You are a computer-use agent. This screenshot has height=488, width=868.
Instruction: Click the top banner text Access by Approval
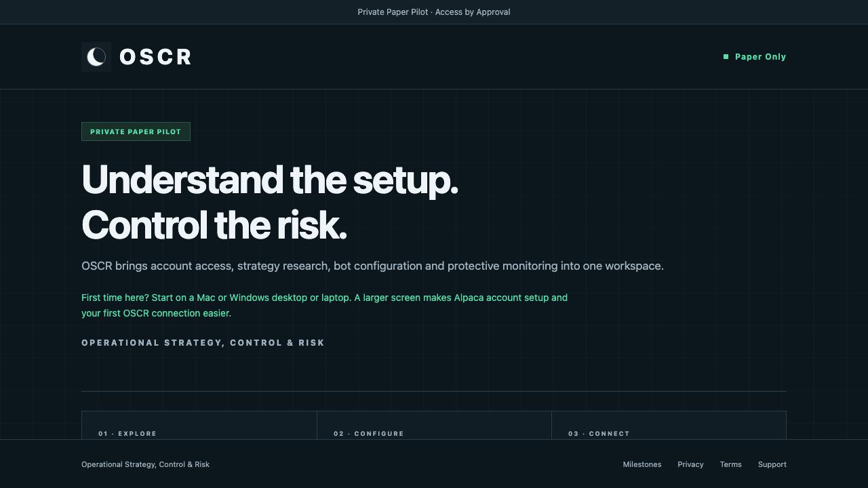point(473,12)
